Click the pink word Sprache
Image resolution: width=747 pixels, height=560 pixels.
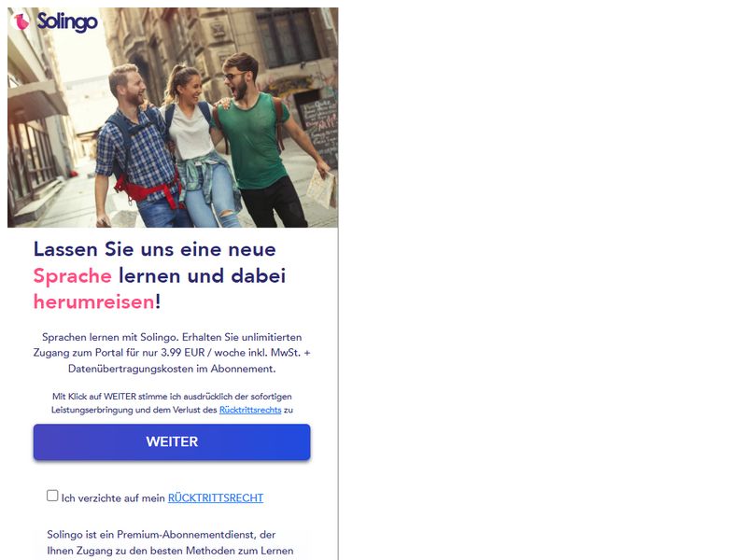tap(73, 275)
